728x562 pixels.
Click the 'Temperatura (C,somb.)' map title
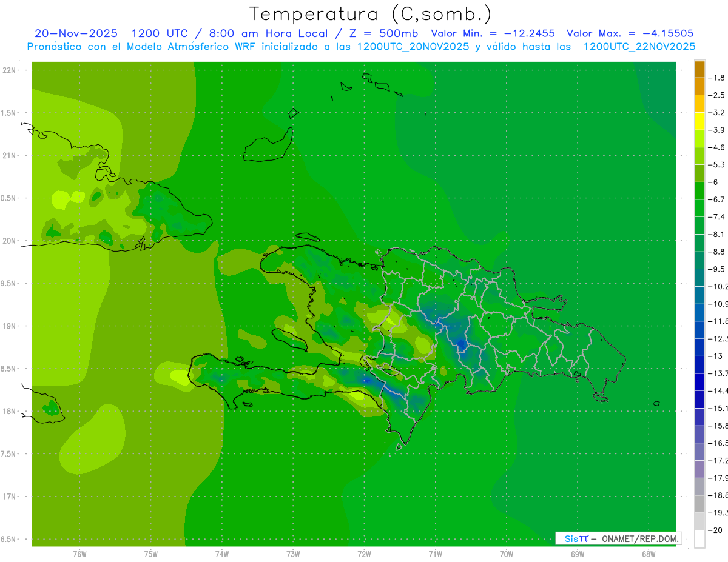pos(371,13)
